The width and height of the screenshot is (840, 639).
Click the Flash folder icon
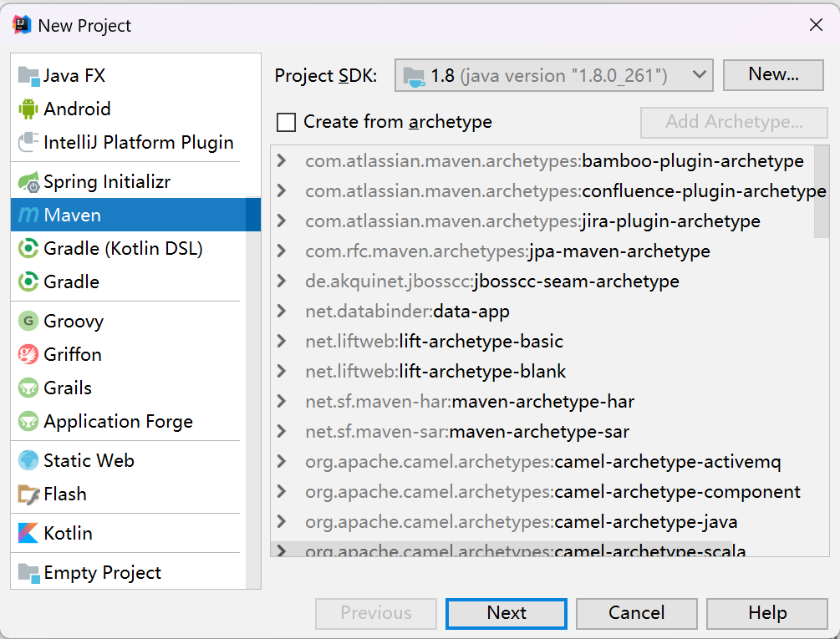[x=28, y=494]
